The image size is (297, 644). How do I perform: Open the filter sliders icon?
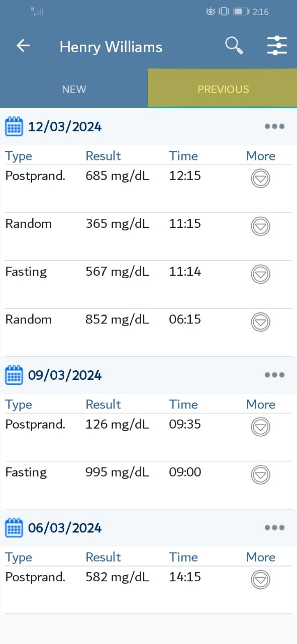point(277,46)
